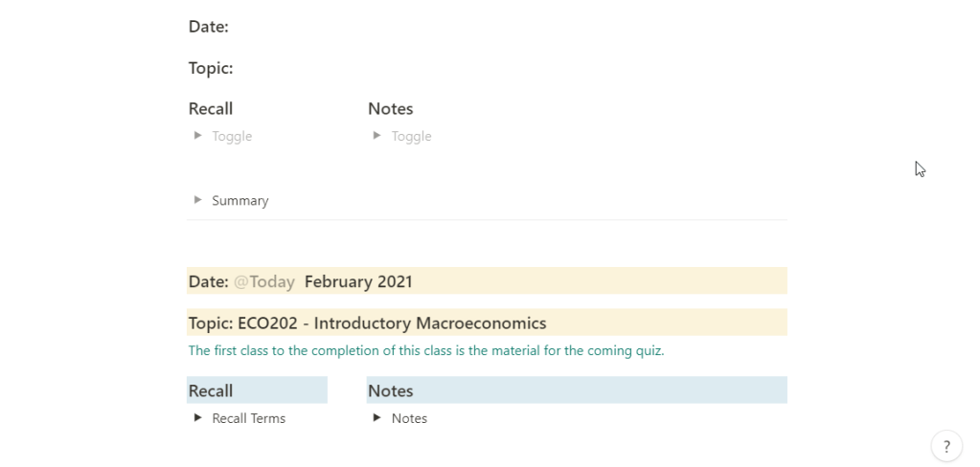Image resolution: width=980 pixels, height=467 pixels.
Task: Select the blue-highlighted Notes heading
Action: pyautogui.click(x=391, y=390)
